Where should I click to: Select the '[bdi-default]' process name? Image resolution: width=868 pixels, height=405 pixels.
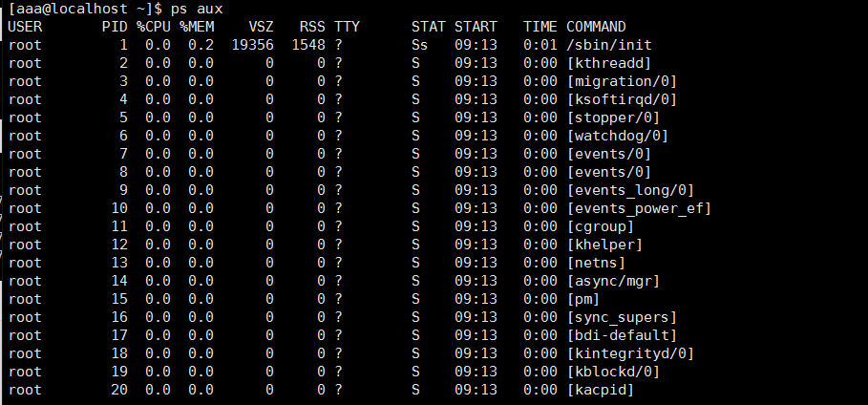622,335
